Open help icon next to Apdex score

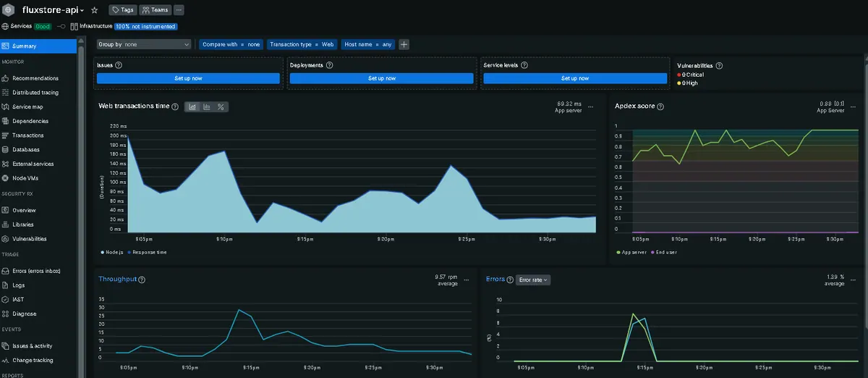(660, 106)
